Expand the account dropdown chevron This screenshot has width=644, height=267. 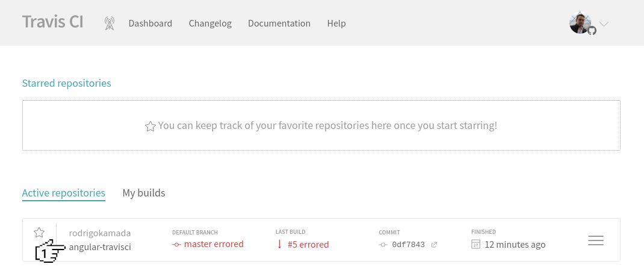(604, 24)
